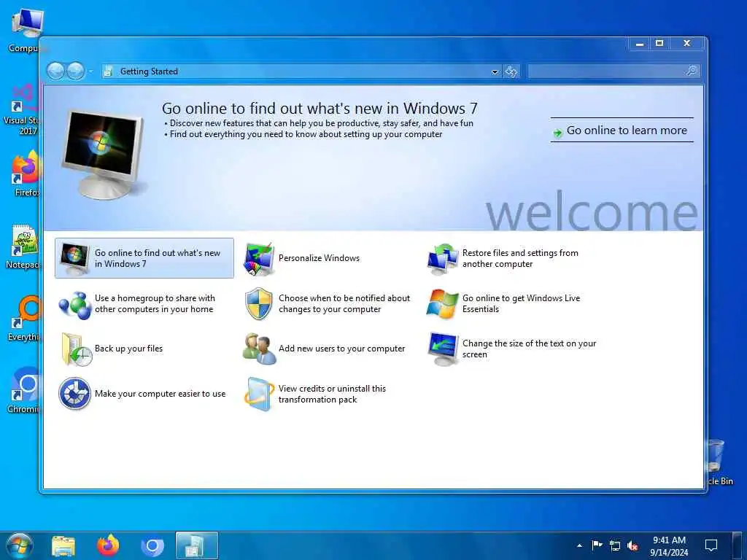
Task: Select the Recycle Bin desktop icon
Action: point(719,463)
